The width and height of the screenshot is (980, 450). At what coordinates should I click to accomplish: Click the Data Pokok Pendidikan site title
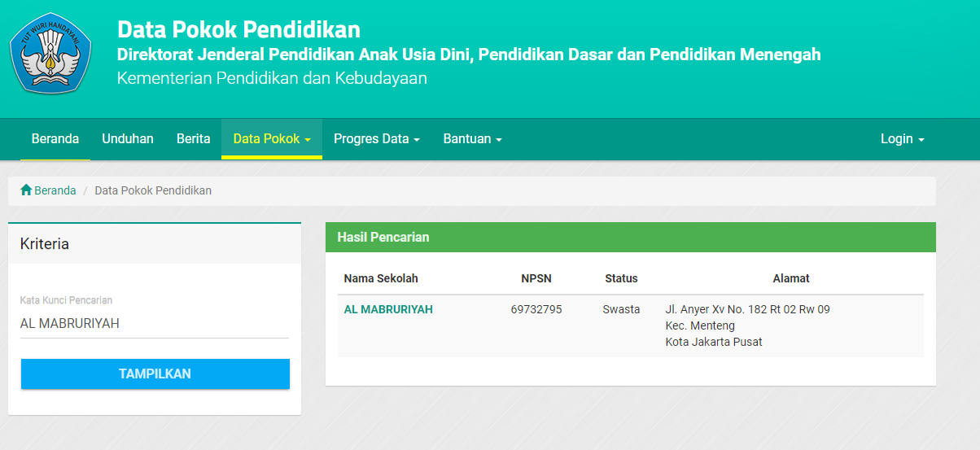(x=238, y=30)
